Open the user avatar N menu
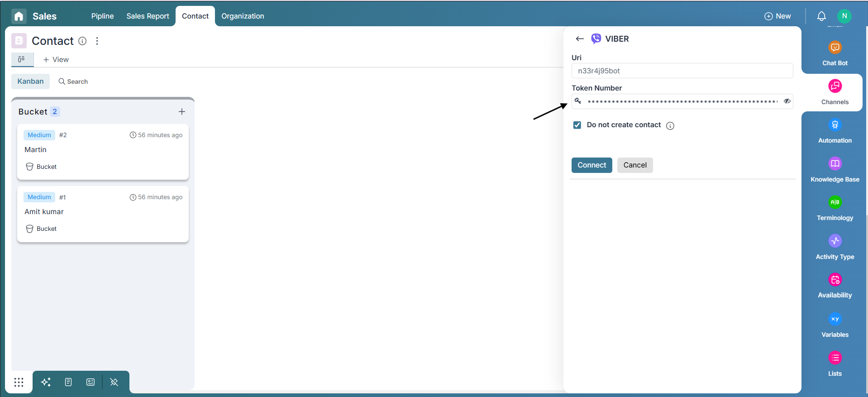 click(844, 16)
